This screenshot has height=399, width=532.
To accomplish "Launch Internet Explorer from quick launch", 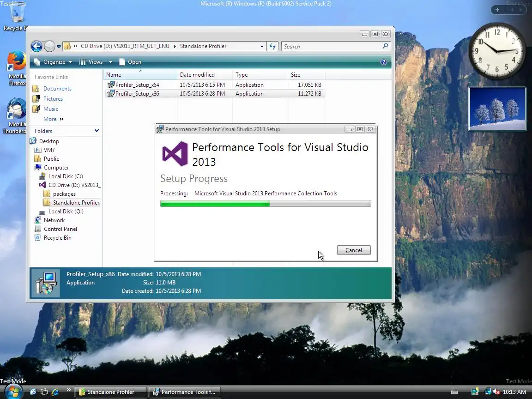I will pos(55,392).
